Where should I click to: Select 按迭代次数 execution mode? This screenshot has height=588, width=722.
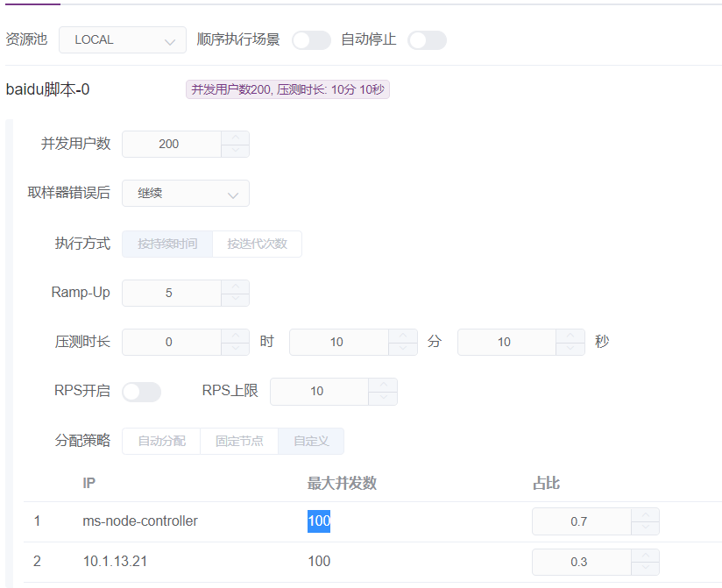(257, 244)
